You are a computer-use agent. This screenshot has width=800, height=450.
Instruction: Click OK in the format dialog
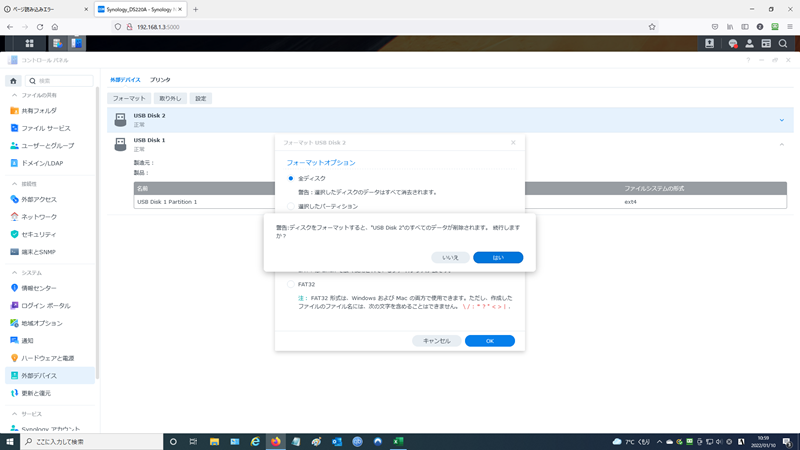(490, 341)
